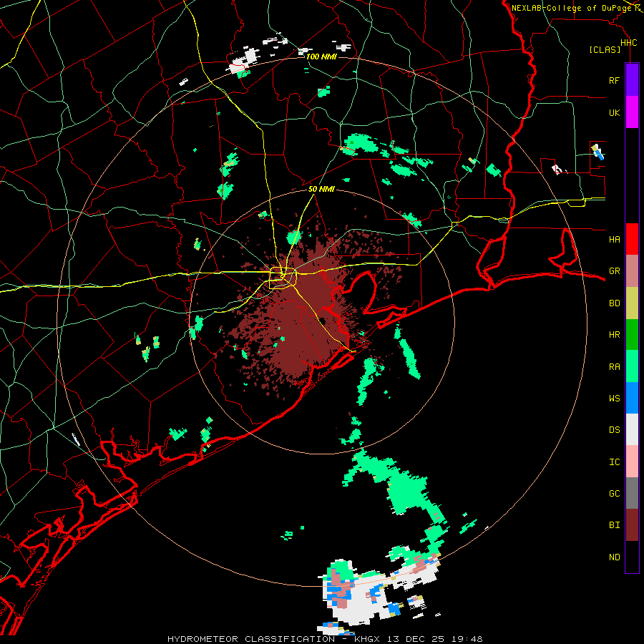Click the RF purple legend swatch
This screenshot has height=644, width=644.
[632, 80]
